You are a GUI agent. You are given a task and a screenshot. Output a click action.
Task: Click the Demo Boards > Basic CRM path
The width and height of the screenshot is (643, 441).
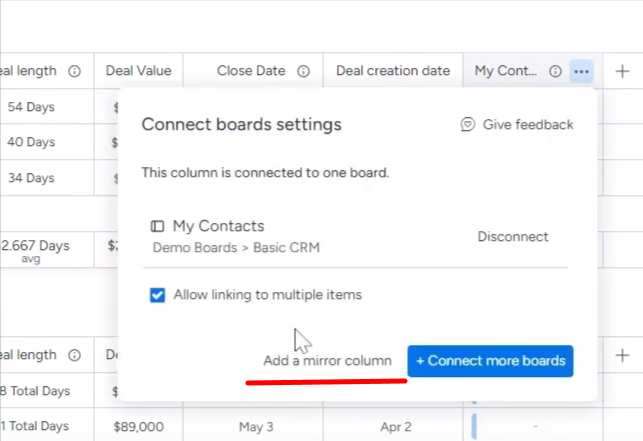[x=236, y=248]
